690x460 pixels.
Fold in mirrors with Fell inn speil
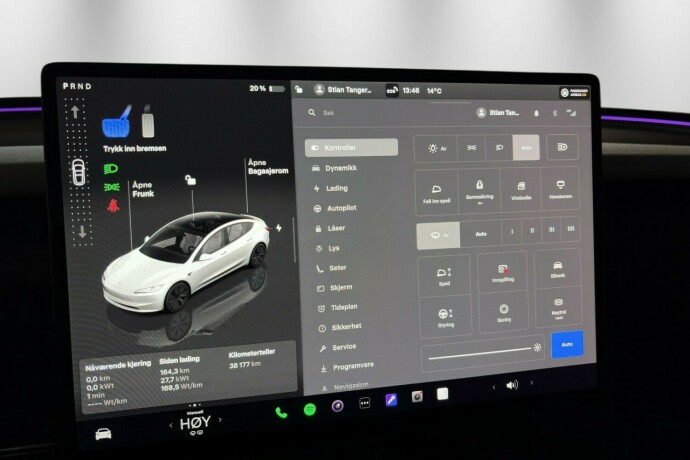point(437,192)
